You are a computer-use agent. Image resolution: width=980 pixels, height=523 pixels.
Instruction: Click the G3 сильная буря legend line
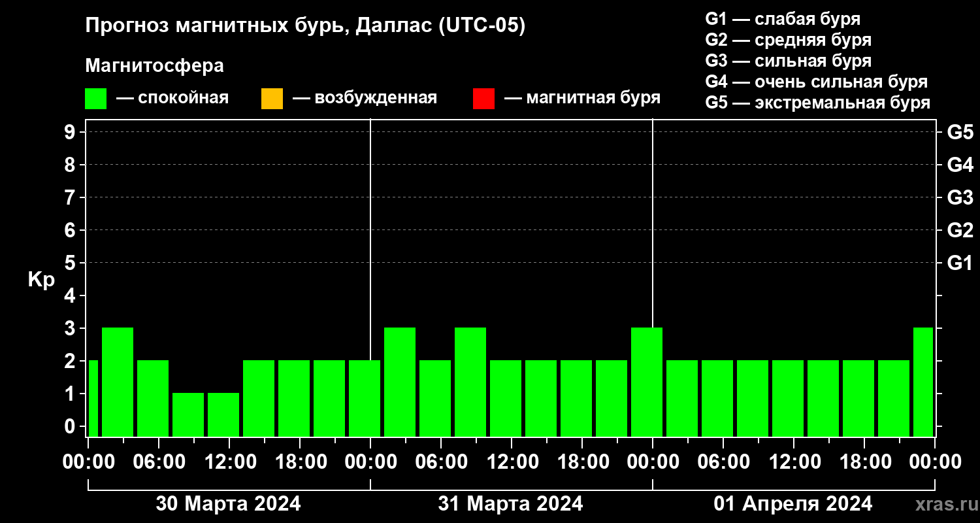pos(788,61)
